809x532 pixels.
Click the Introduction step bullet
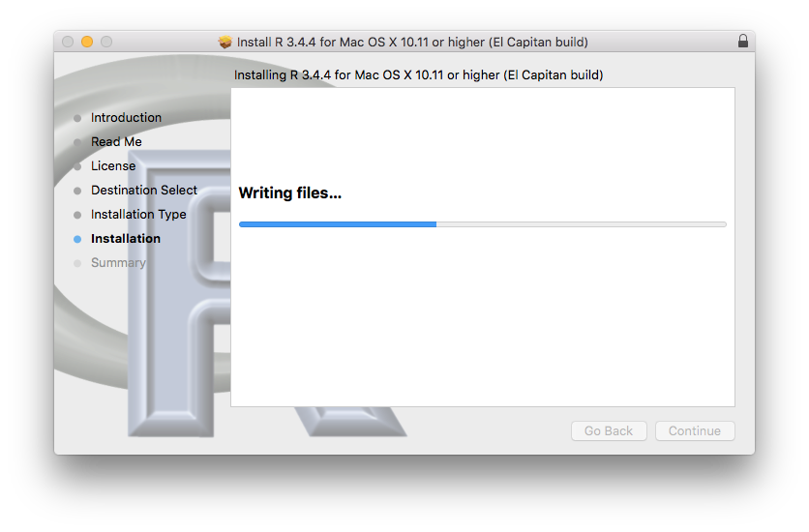(77, 118)
